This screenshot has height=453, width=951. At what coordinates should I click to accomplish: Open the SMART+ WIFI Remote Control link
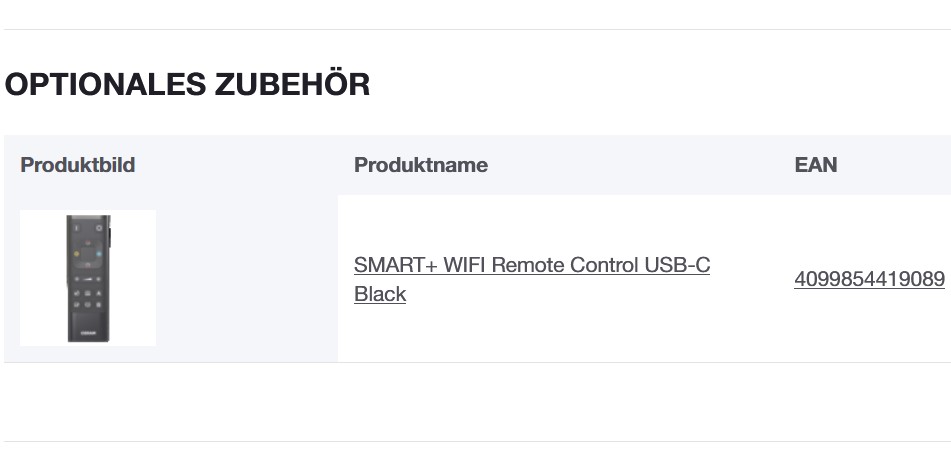(x=531, y=266)
